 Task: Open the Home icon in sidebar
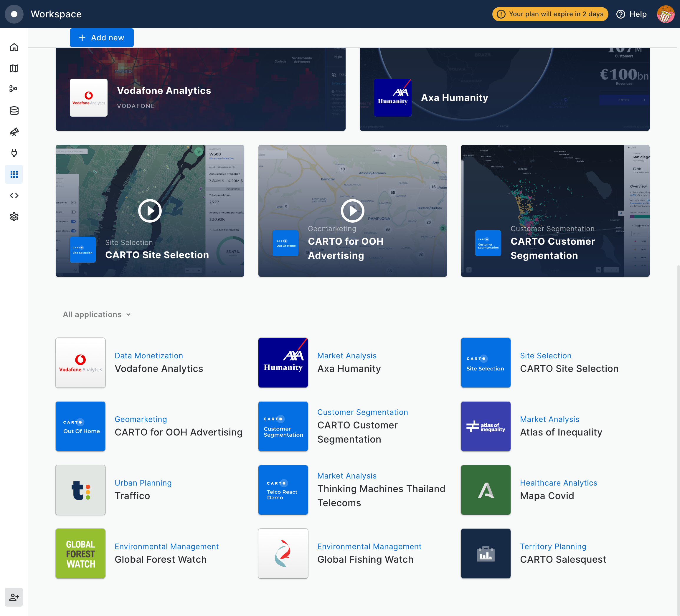pyautogui.click(x=14, y=47)
